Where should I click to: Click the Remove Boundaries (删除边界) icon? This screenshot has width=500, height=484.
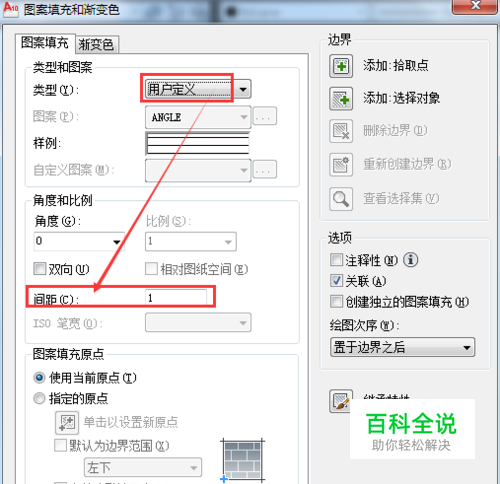pyautogui.click(x=341, y=131)
